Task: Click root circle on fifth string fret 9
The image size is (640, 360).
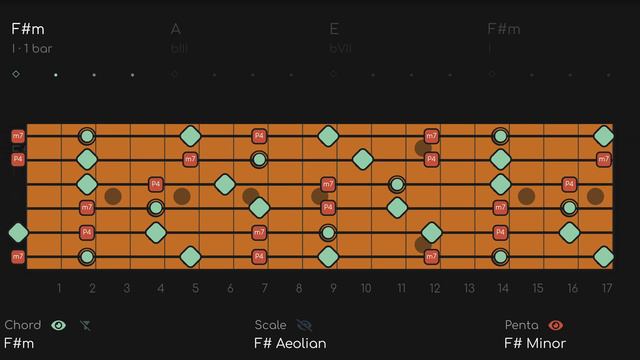Action: [328, 233]
